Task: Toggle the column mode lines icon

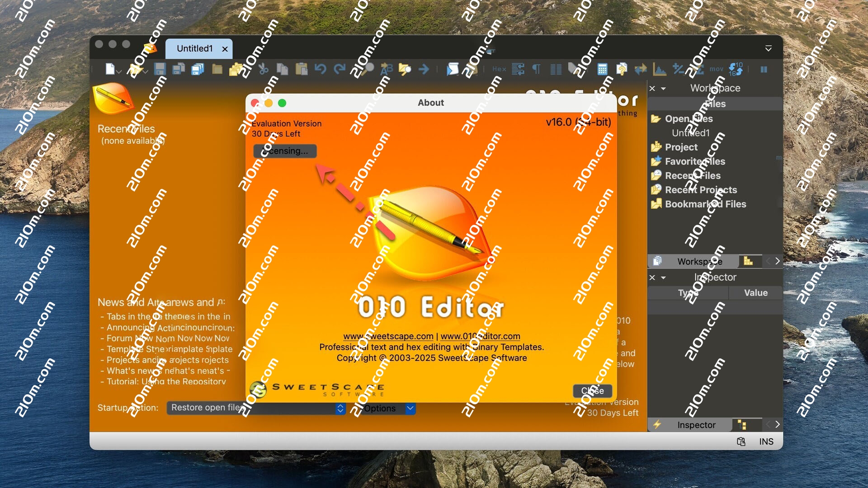Action: 556,69
